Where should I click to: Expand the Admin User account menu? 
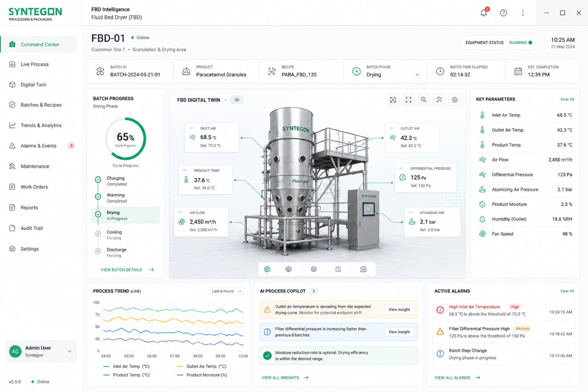click(x=41, y=351)
